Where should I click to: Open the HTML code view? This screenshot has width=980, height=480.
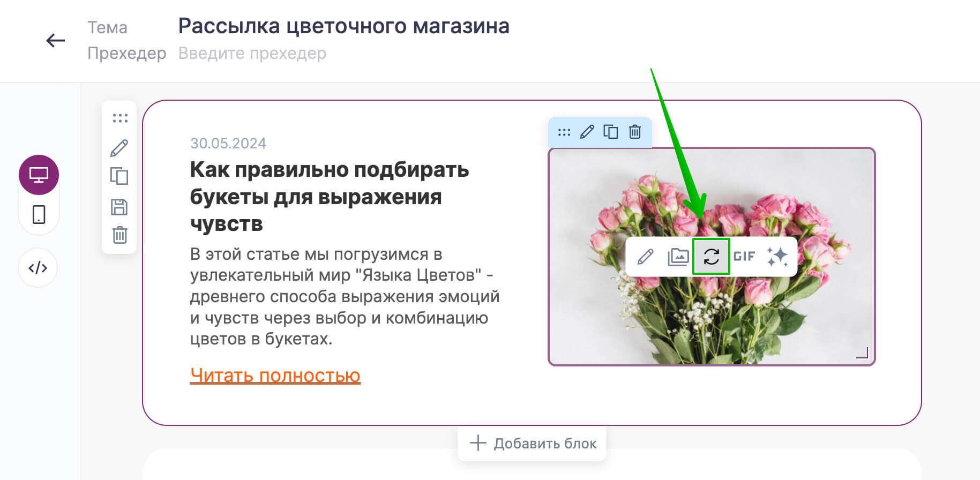coord(38,267)
